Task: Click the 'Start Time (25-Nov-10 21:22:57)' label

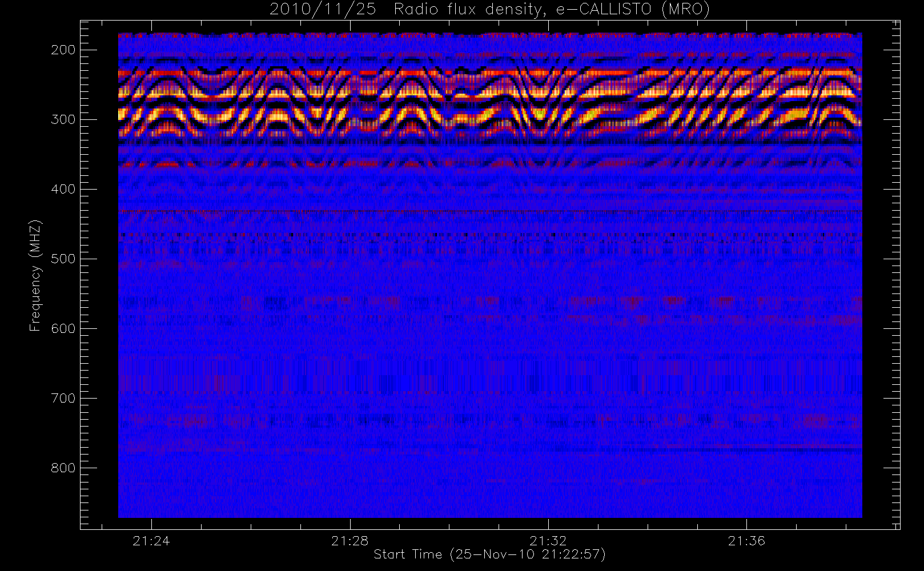Action: tap(489, 554)
